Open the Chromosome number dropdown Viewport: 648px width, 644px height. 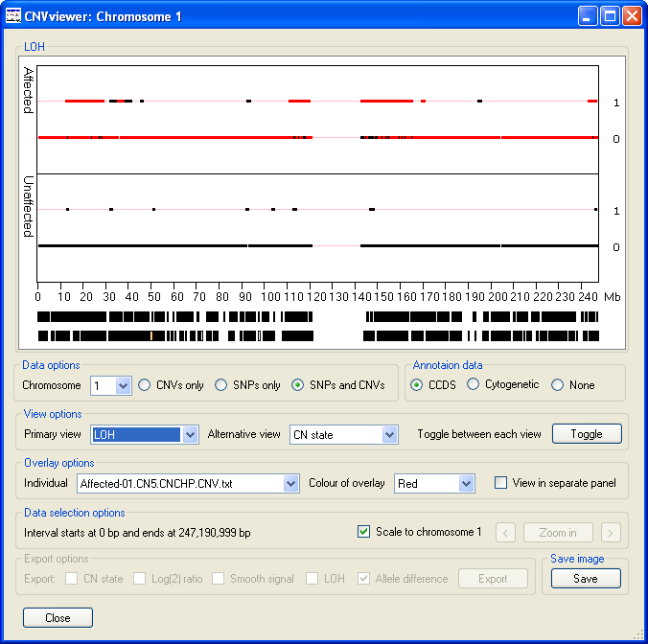(123, 386)
